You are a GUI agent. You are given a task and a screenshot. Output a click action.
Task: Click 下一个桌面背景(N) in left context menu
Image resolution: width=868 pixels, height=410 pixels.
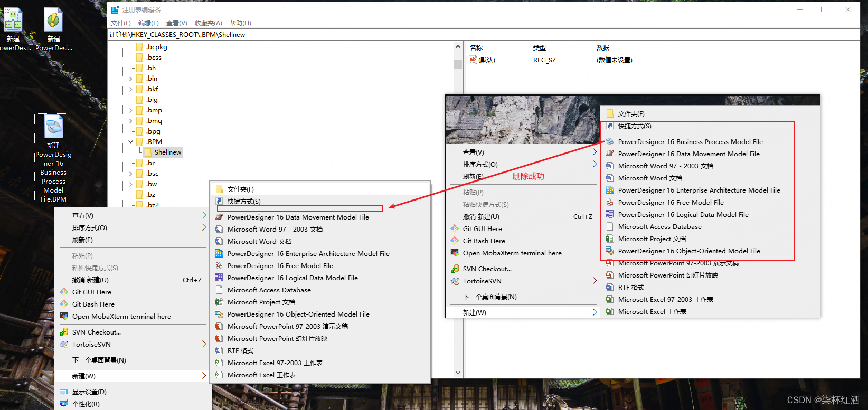click(132, 360)
